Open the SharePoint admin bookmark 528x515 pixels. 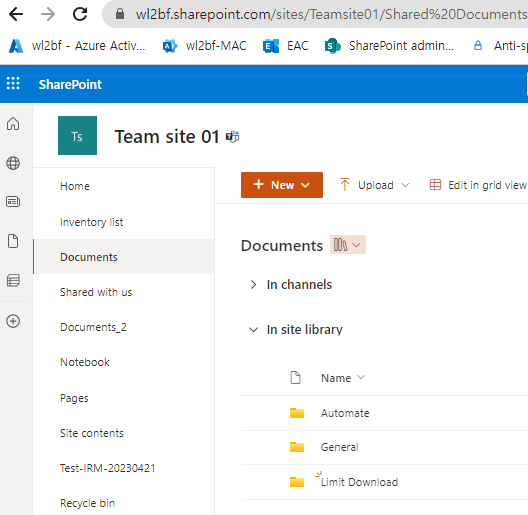coord(389,46)
